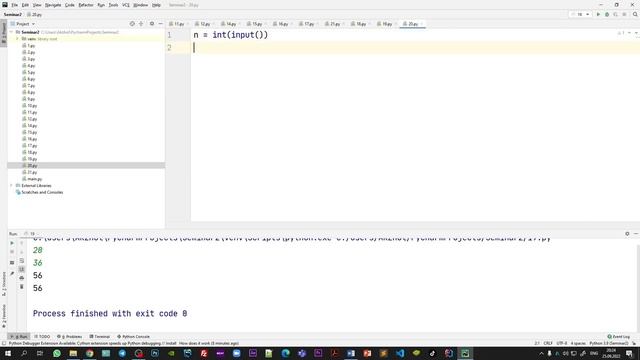Expand External Libraries node
This screenshot has height=360, width=640.
(x=11, y=185)
